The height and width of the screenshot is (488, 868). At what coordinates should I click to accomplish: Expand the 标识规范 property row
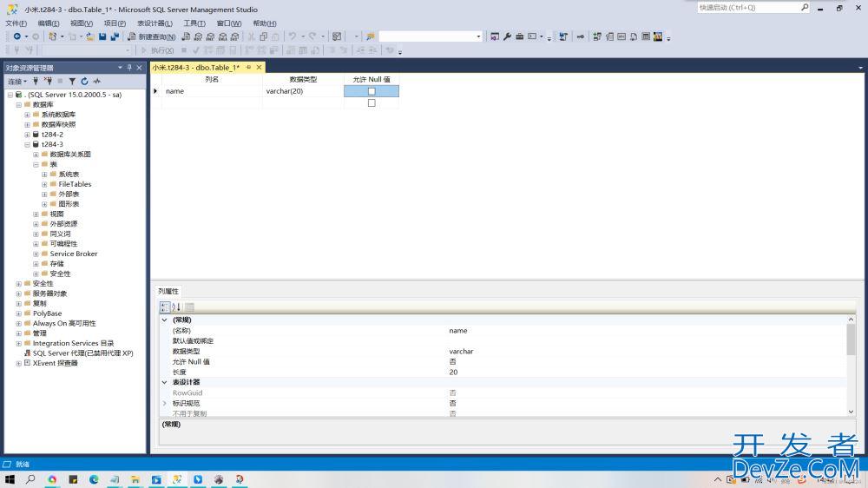(x=164, y=403)
